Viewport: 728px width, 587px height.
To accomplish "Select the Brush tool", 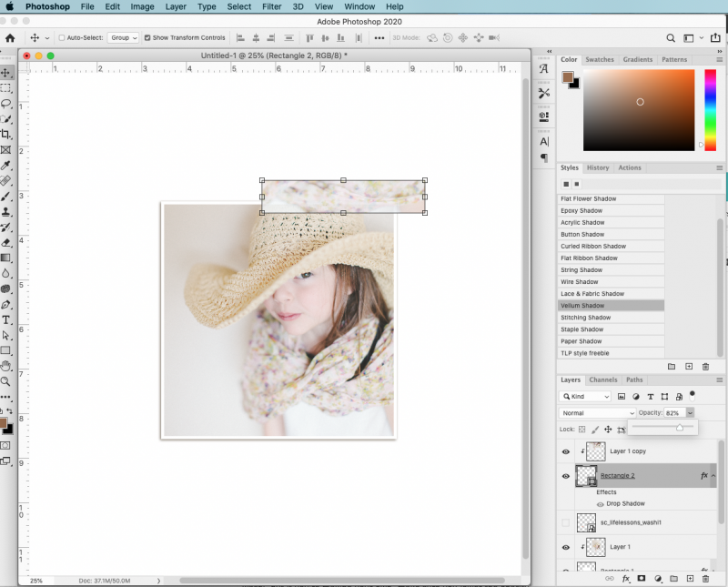I will pyautogui.click(x=6, y=197).
